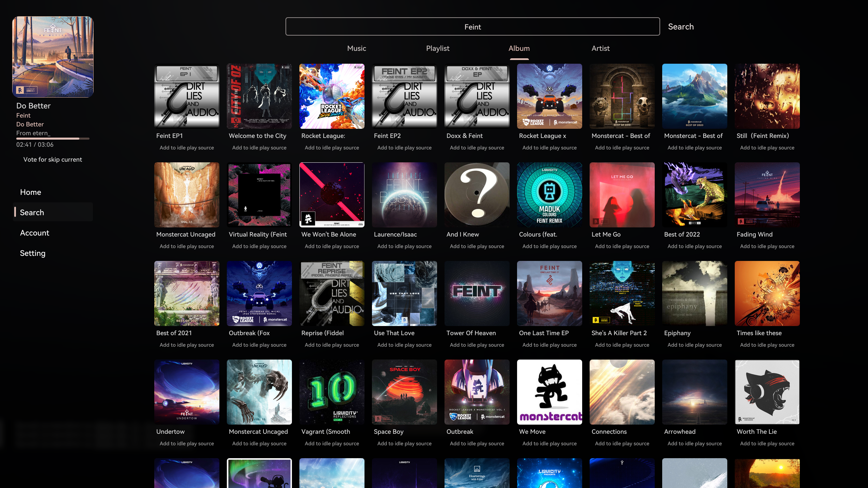Add Rocket League x album to idle source

[x=550, y=148]
